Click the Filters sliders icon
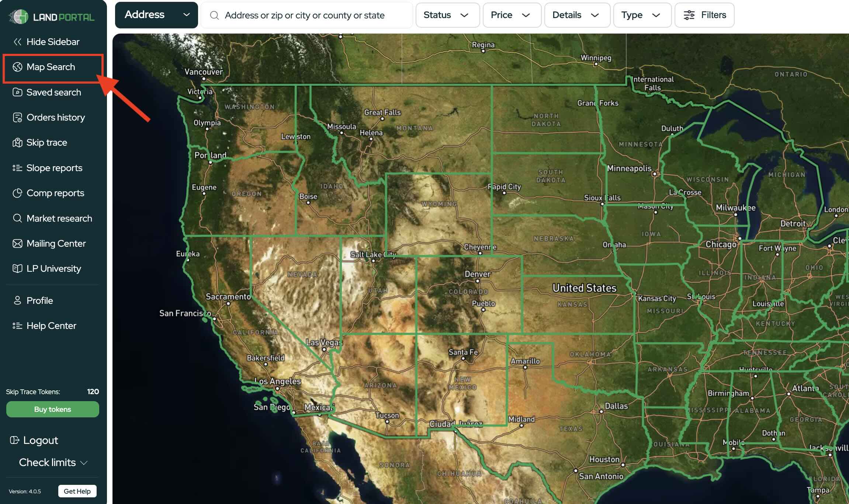This screenshot has width=849, height=504. [689, 15]
